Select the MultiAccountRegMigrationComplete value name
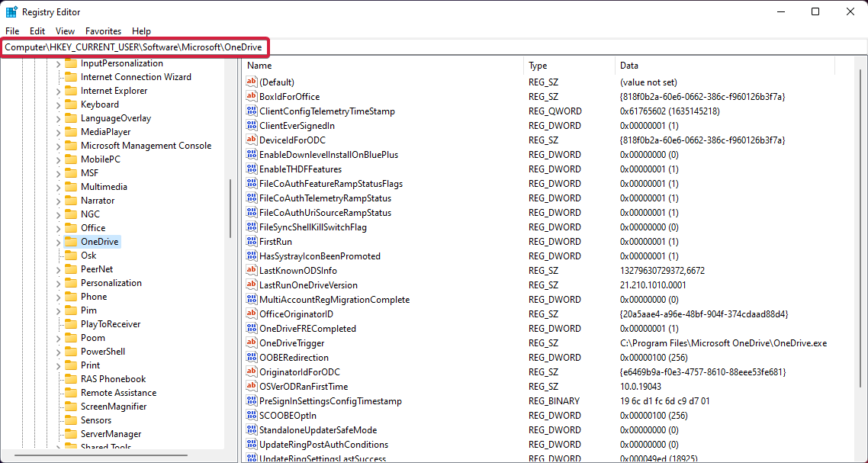The image size is (868, 463). (334, 300)
